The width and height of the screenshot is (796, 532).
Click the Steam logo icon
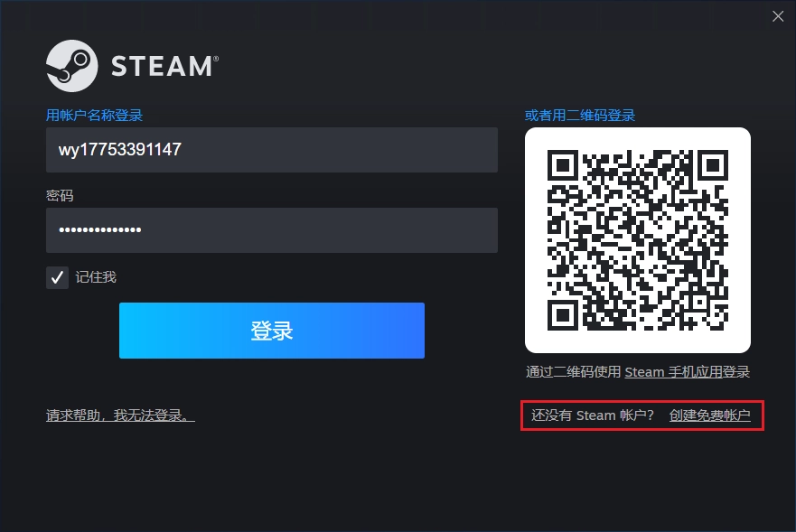click(x=71, y=66)
